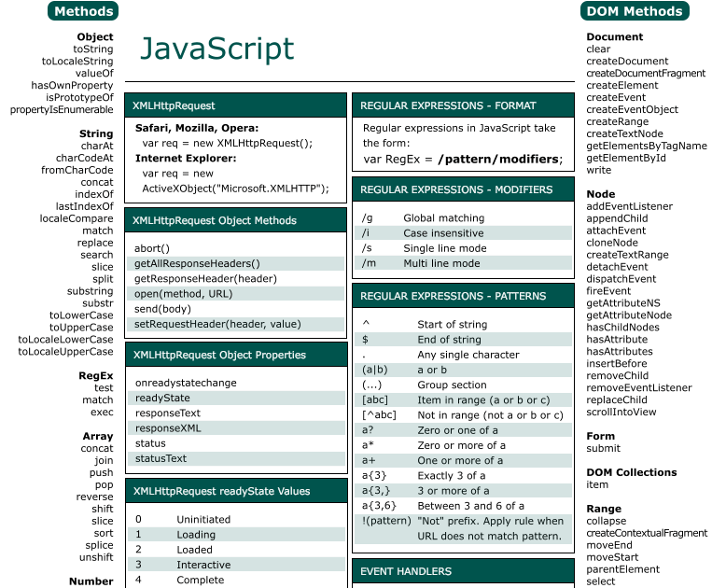Click parentElement under Range
712x588 pixels.
tap(622, 569)
